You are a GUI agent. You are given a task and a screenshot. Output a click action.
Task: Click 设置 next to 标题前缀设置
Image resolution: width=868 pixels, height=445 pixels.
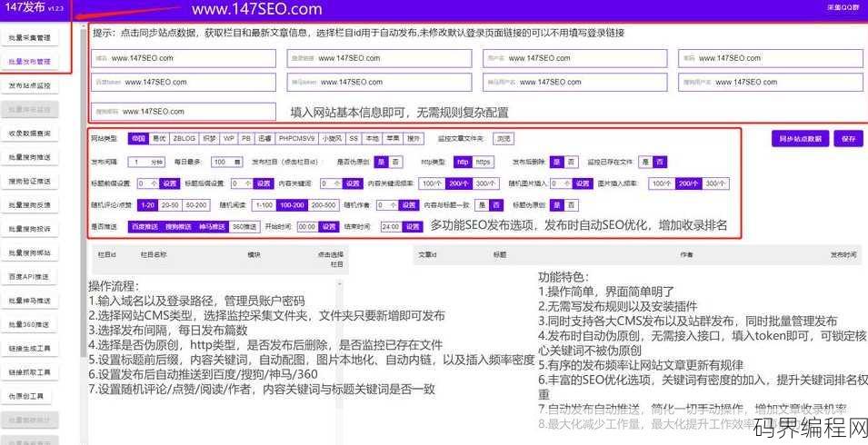pos(169,183)
